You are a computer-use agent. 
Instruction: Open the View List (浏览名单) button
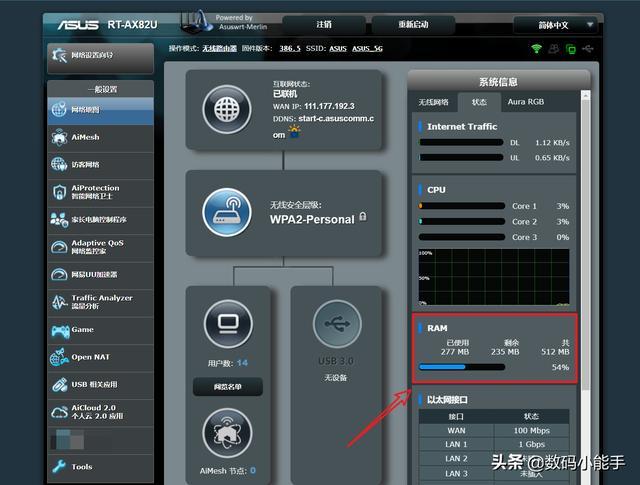(x=228, y=387)
